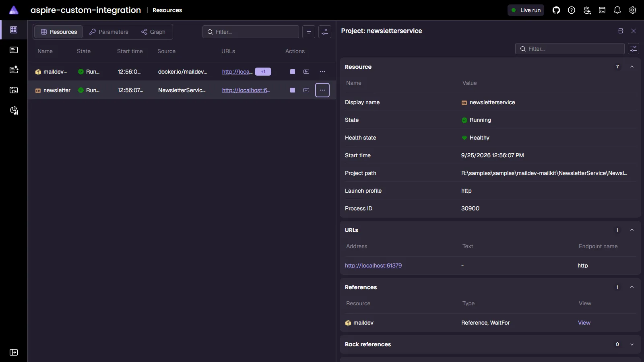The width and height of the screenshot is (644, 362).
Task: Close the newsletterservice details panel
Action: coord(634,31)
